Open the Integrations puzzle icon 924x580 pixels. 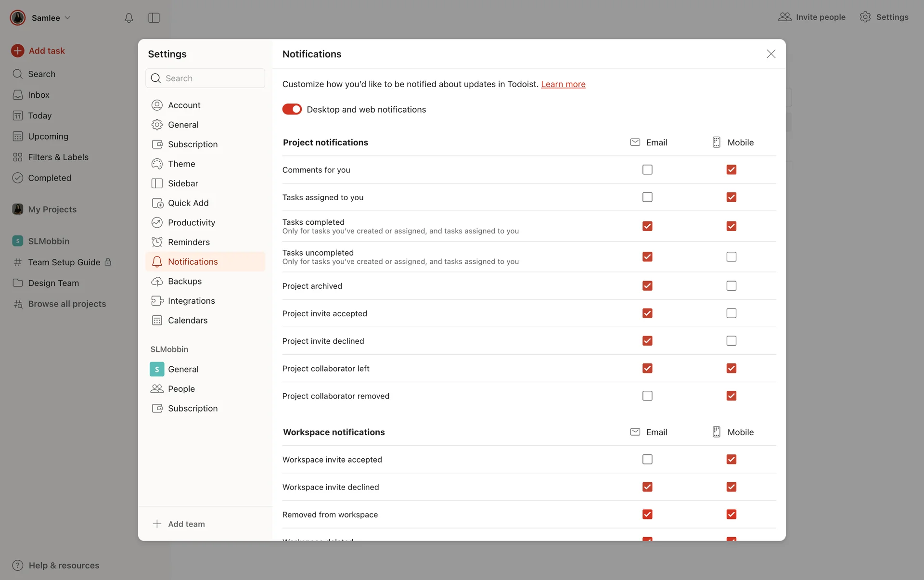pos(157,301)
